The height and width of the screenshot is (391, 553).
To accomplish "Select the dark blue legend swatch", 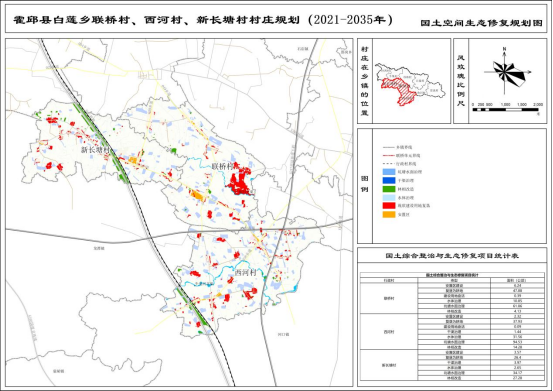I will [389, 181].
